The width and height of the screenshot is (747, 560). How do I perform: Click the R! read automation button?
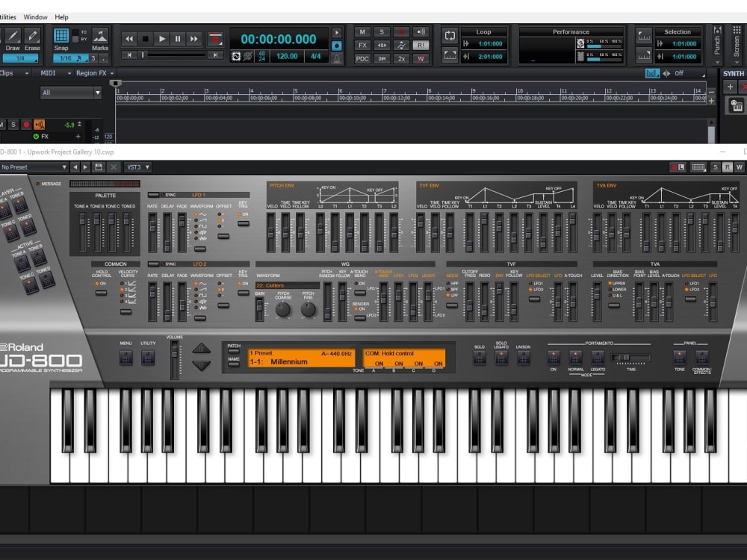pyautogui.click(x=421, y=46)
